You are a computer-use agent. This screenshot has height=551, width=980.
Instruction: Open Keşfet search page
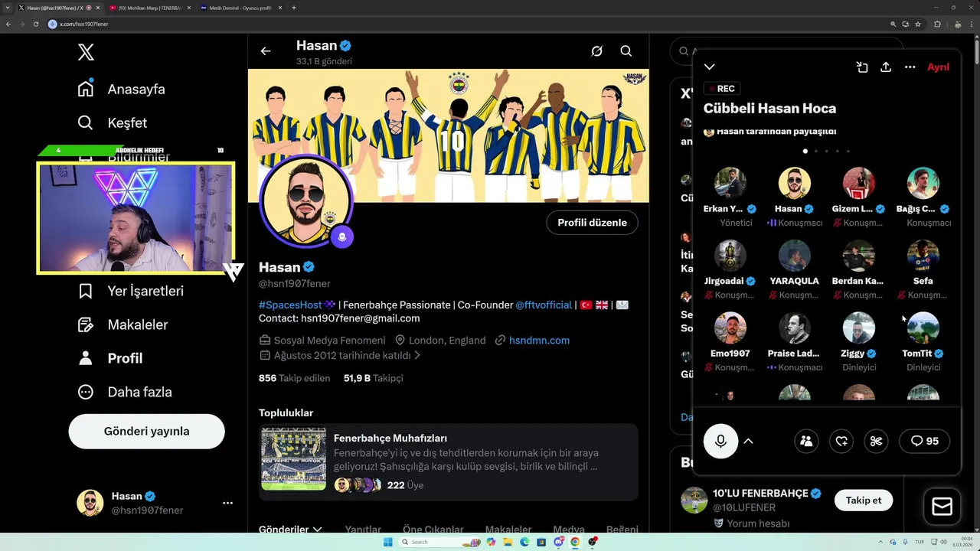click(112, 122)
